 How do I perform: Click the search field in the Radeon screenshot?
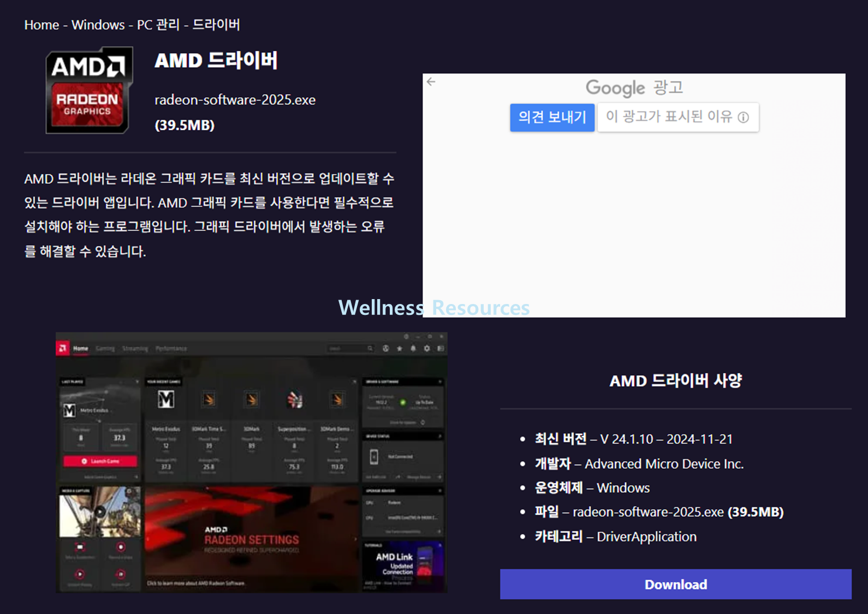(350, 348)
